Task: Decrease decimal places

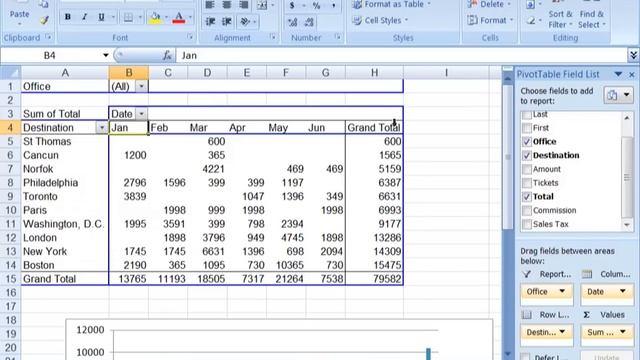Action: click(x=309, y=22)
